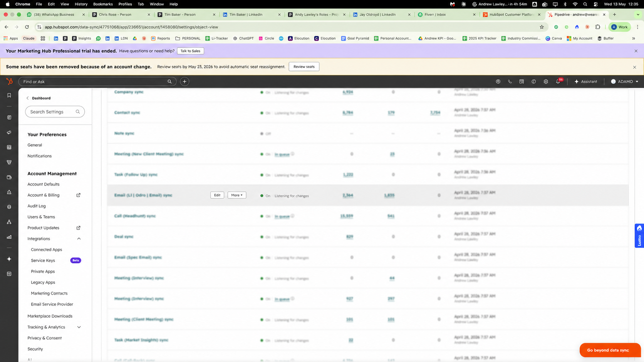The width and height of the screenshot is (644, 362).
Task: Click the Chrome address bar URL
Action: point(131,27)
